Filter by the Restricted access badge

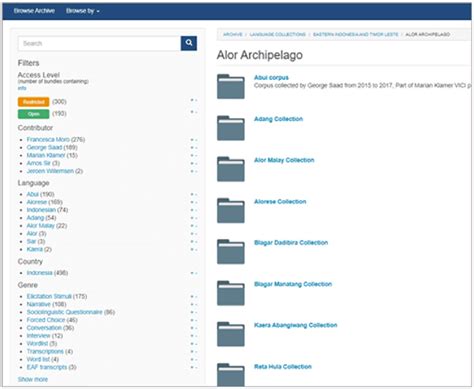33,102
